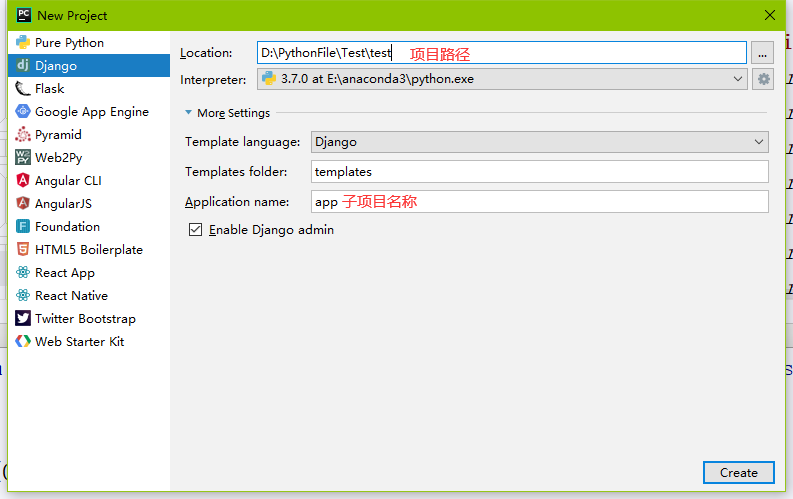
Task: Select React App project type label
Action: tap(65, 273)
